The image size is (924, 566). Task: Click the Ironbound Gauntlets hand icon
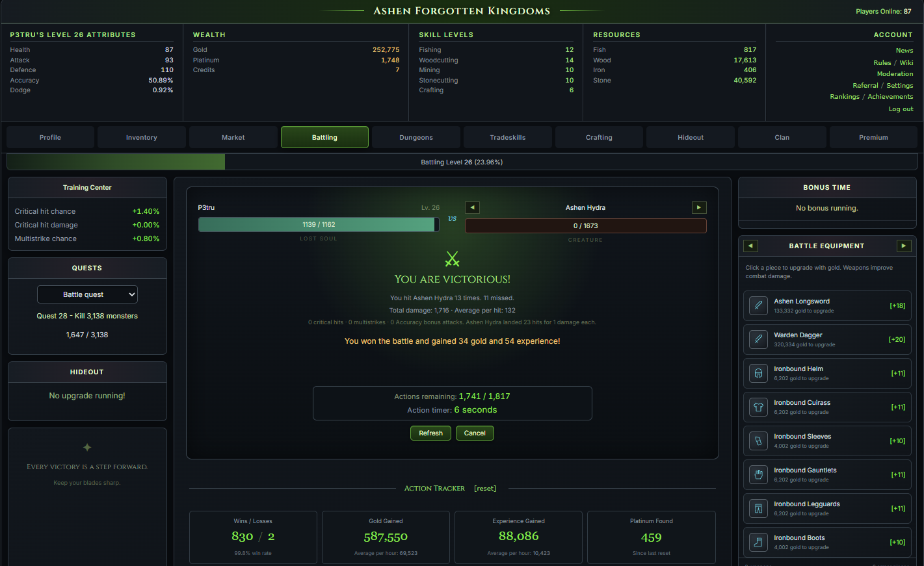[x=758, y=474]
